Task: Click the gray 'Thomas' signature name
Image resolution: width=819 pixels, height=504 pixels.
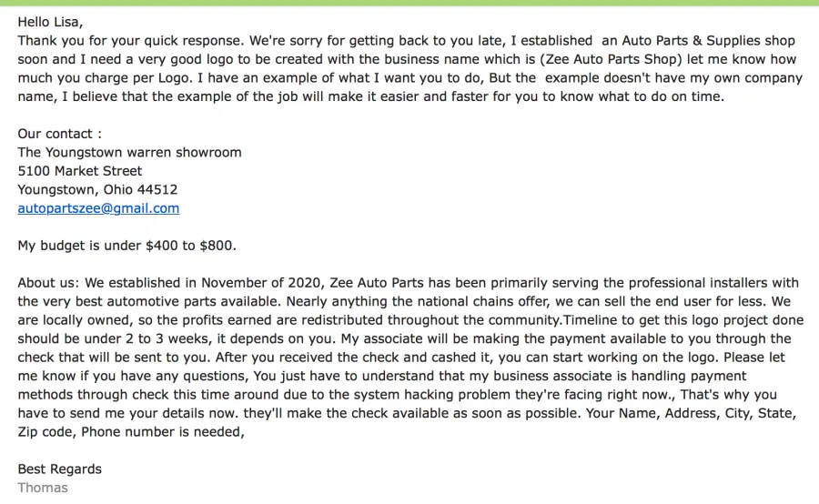Action: pyautogui.click(x=43, y=488)
